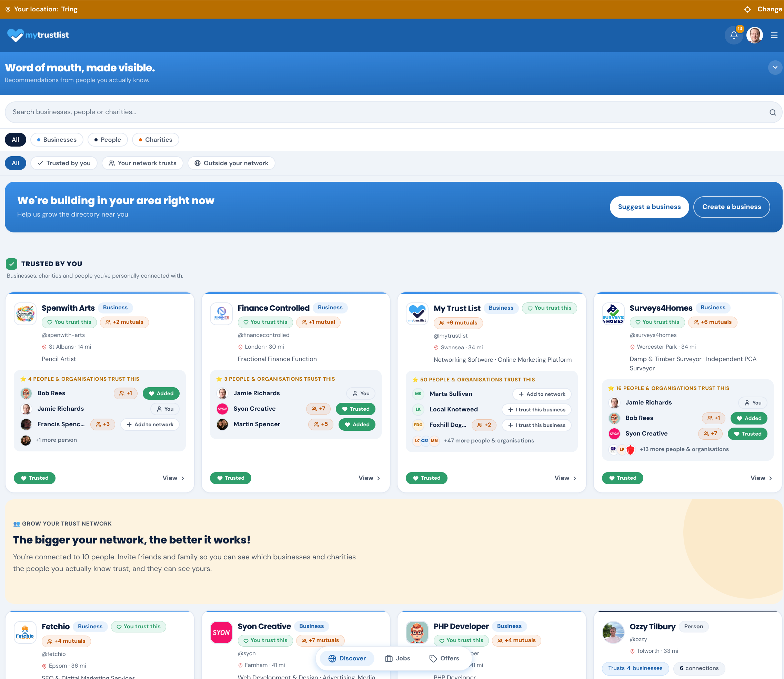784x679 pixels.
Task: Toggle Added for Martin Spencer
Action: tap(357, 425)
